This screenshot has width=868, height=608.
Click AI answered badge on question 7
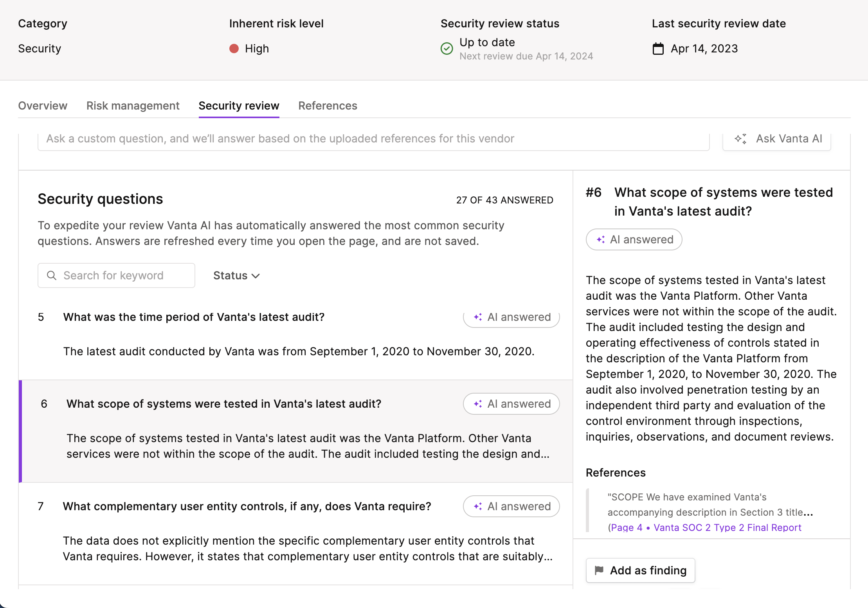coord(511,506)
